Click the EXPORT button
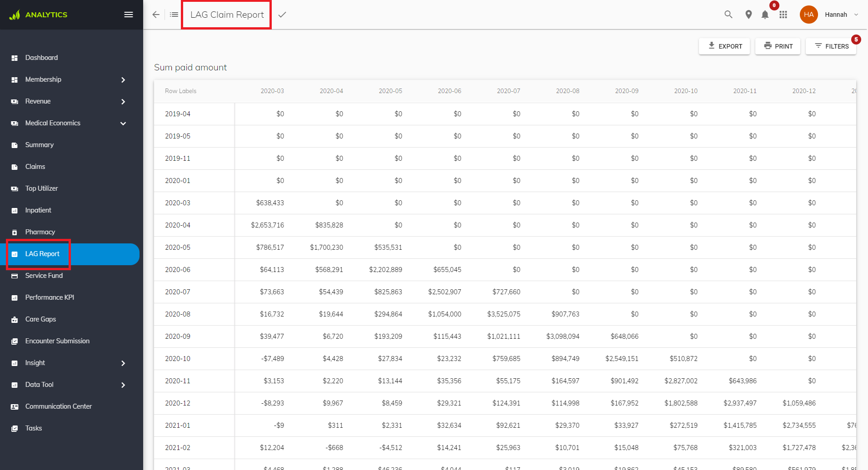The image size is (868, 470). (x=724, y=46)
